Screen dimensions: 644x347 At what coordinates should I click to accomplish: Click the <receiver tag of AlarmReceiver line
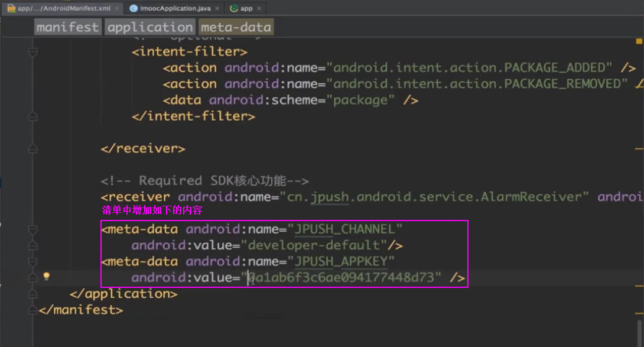pyautogui.click(x=135, y=197)
